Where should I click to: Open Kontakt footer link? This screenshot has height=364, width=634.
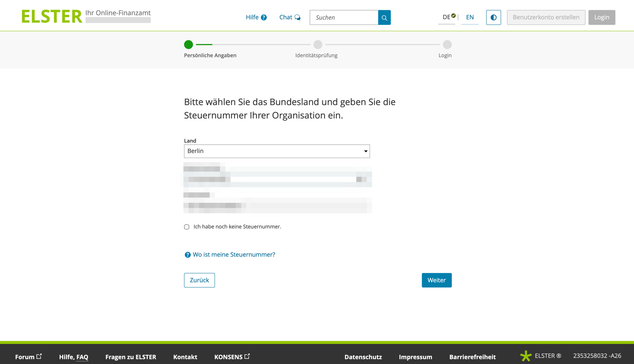coord(185,357)
